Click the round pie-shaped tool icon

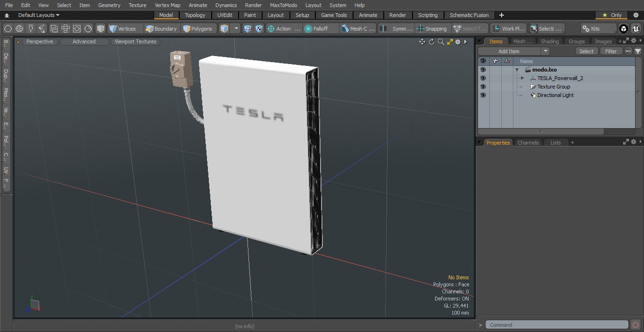click(x=88, y=29)
